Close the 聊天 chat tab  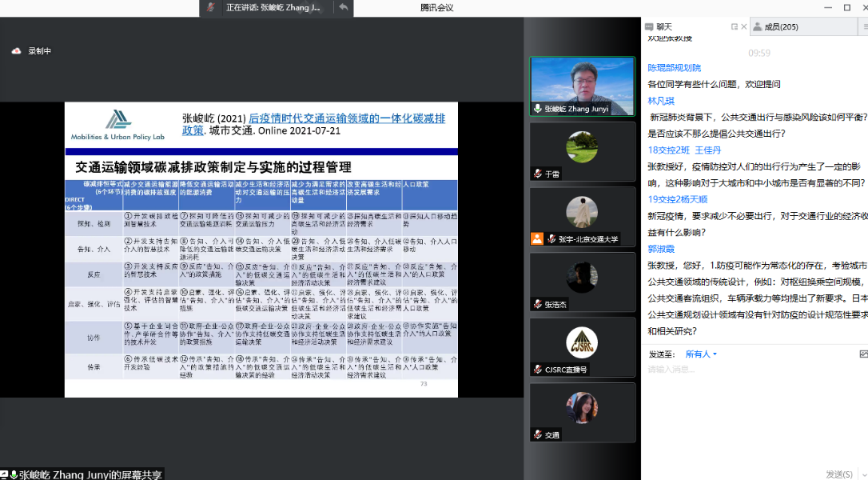click(743, 26)
